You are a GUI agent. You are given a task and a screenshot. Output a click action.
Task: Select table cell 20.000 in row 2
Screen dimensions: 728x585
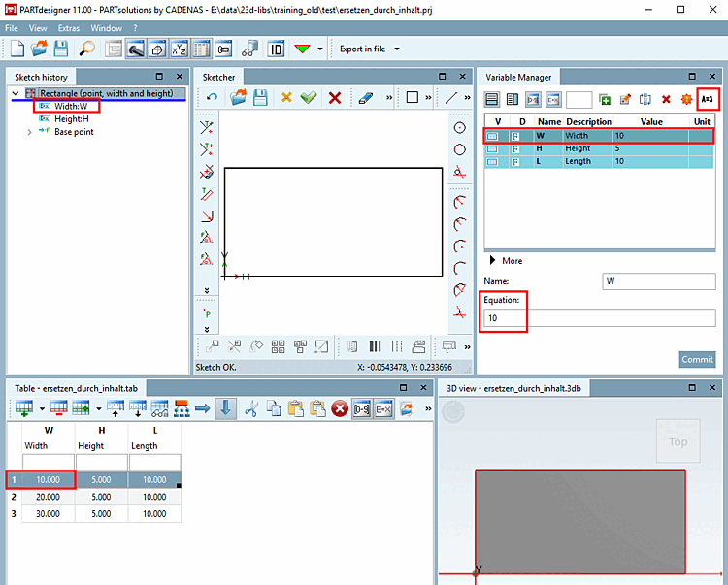[x=48, y=497]
